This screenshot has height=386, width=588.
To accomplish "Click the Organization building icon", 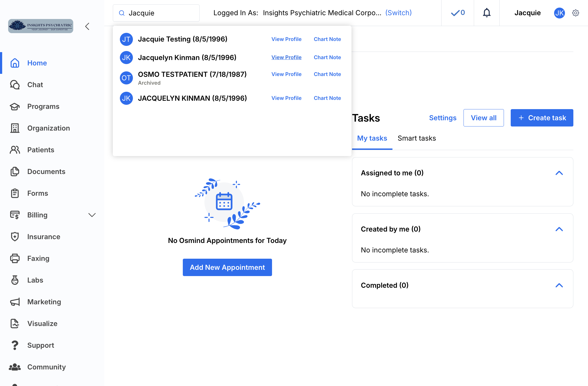I will [x=15, y=128].
